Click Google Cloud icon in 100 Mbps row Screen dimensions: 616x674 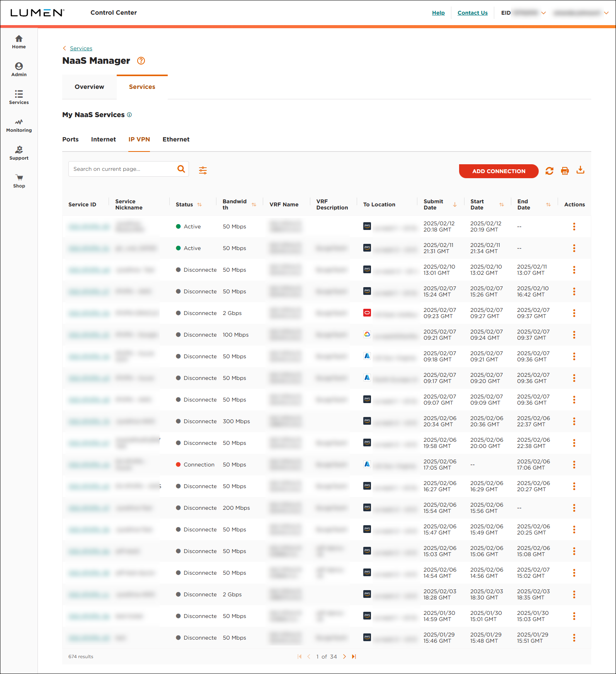(x=367, y=334)
